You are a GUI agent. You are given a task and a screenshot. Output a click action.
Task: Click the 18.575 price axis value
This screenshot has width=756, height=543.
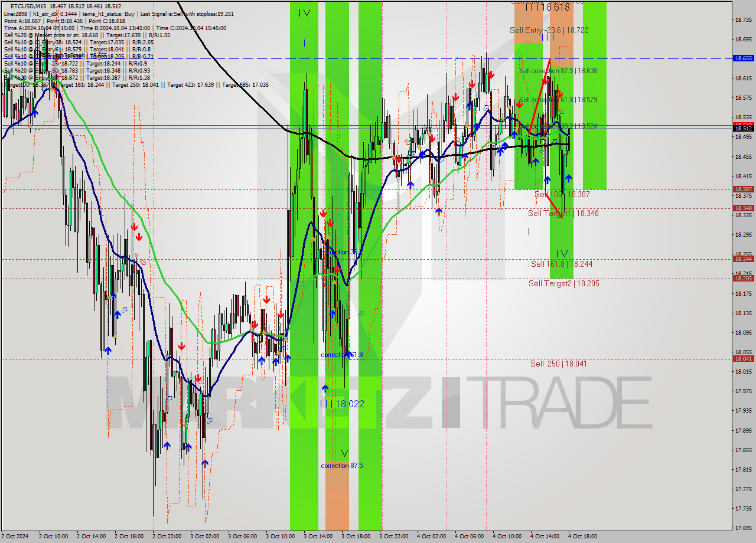pyautogui.click(x=743, y=97)
